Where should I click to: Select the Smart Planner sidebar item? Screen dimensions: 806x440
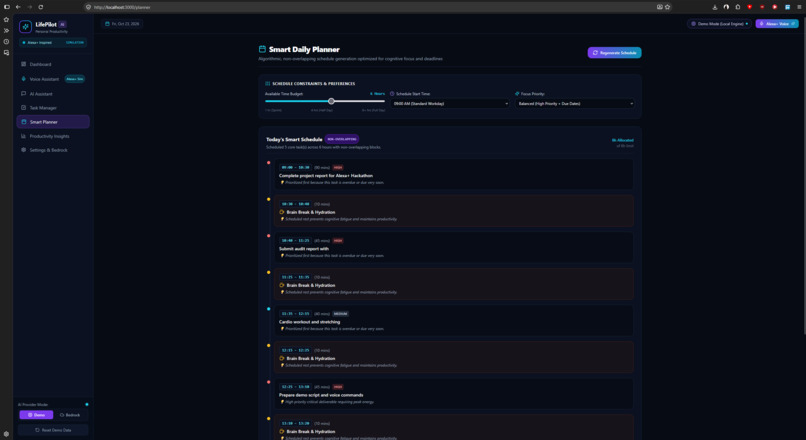click(x=53, y=122)
